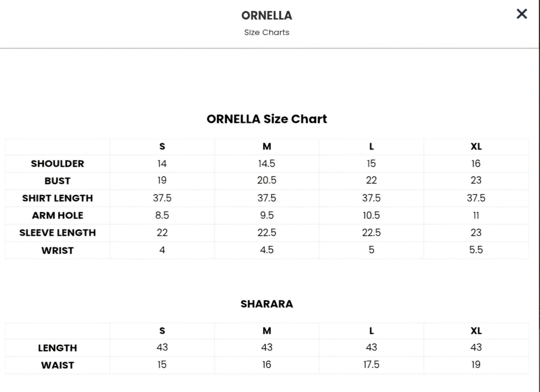Click the ORNELLA Size Chart heading
This screenshot has width=540, height=392.
[x=266, y=119]
